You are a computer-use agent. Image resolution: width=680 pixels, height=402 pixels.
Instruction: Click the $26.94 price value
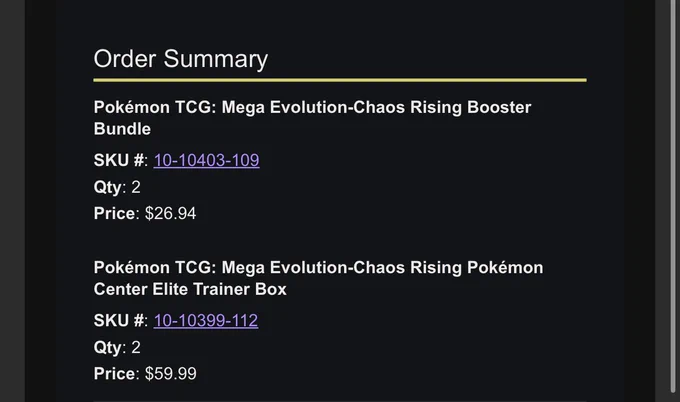(170, 213)
